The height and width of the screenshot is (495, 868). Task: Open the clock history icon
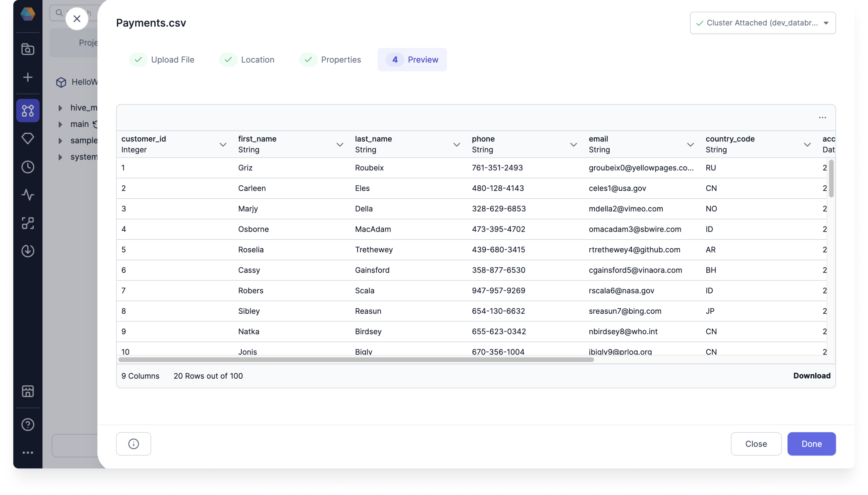(27, 167)
